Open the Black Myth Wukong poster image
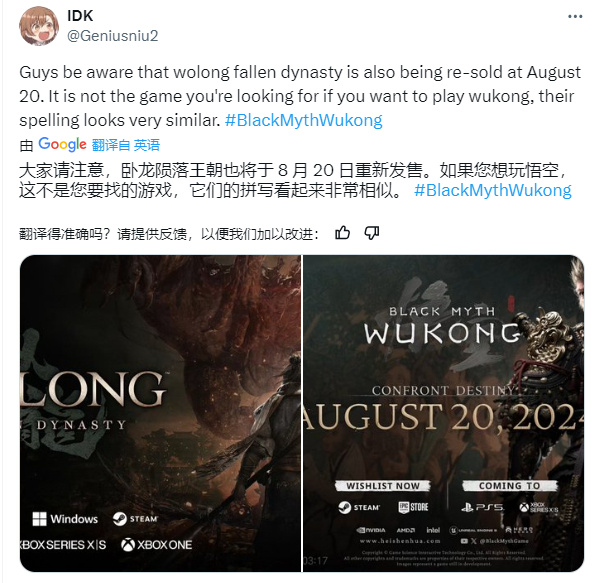Image resolution: width=599 pixels, height=583 pixels. coord(444,413)
